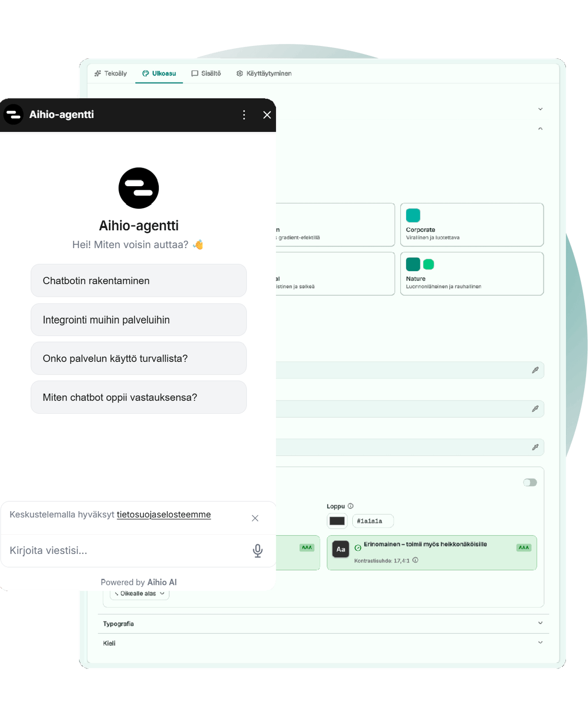Edit the #1a1a1a hex color field

[373, 521]
